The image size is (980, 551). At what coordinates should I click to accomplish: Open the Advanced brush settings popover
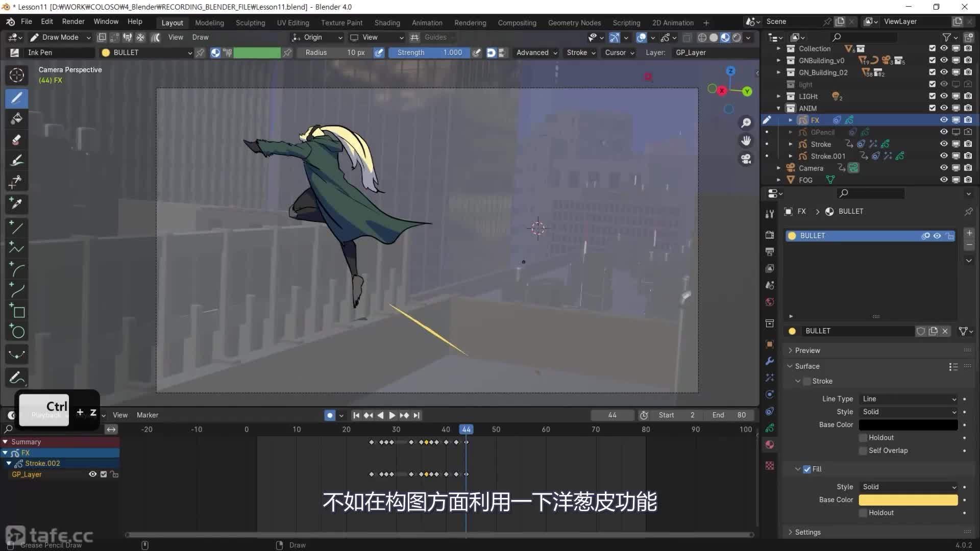pos(536,53)
